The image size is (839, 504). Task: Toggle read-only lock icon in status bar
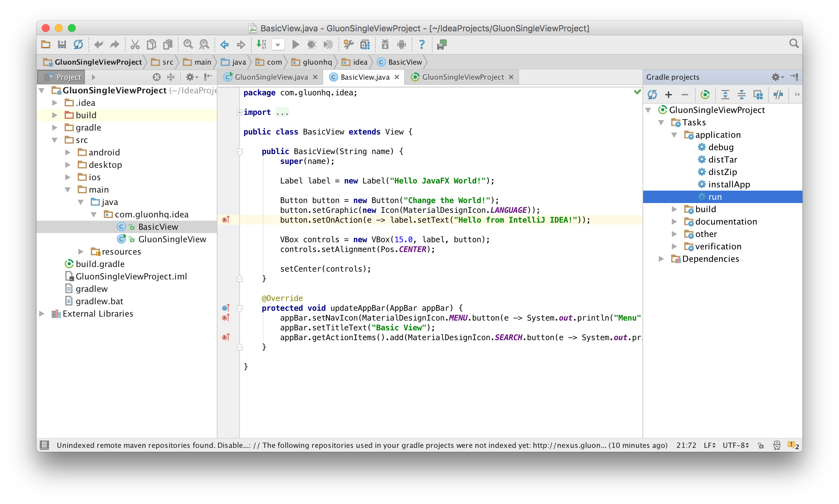click(x=761, y=445)
